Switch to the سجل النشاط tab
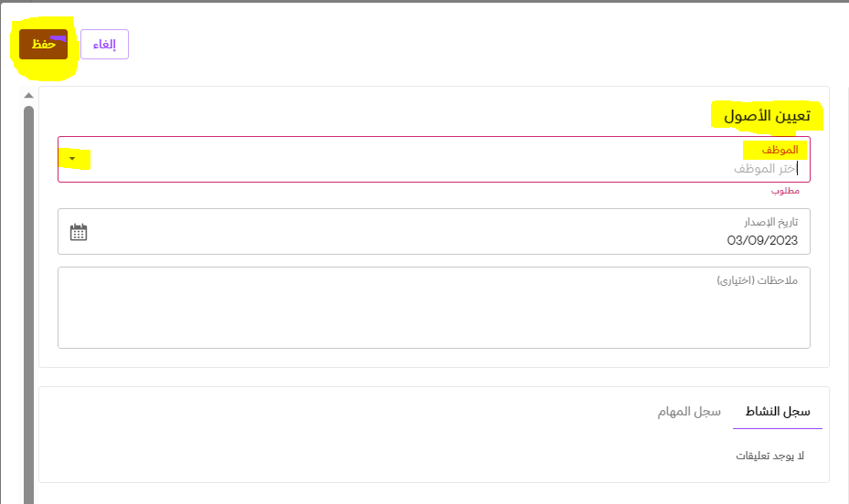 (778, 412)
